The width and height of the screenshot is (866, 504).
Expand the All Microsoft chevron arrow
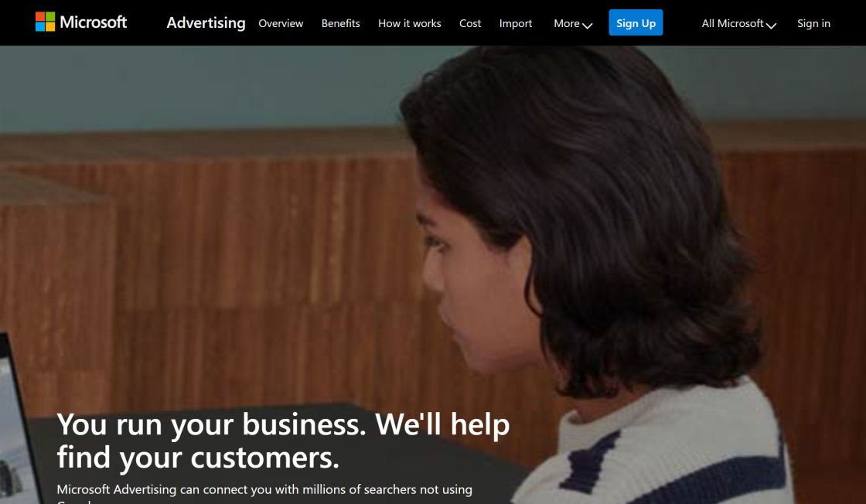[772, 26]
